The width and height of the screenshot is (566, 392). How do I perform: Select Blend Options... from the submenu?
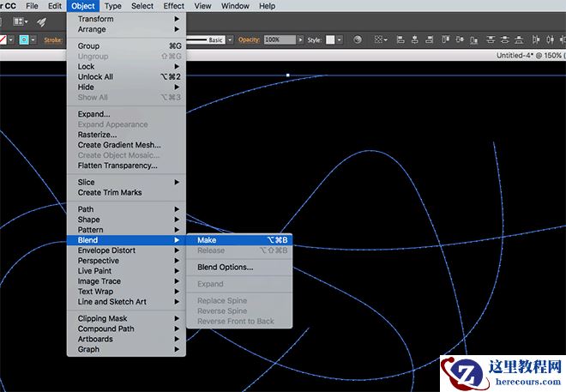pos(225,267)
